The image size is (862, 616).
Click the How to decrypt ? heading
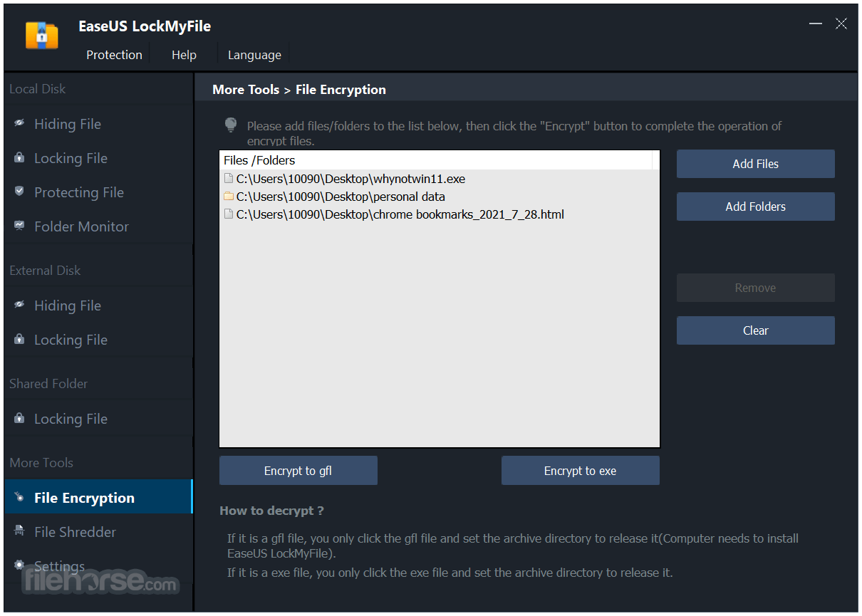(271, 511)
